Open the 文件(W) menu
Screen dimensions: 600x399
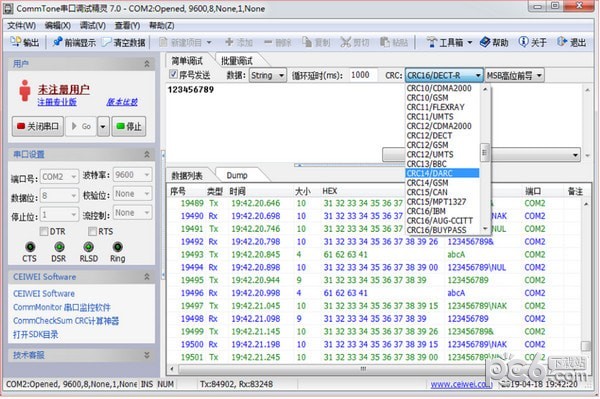21,26
